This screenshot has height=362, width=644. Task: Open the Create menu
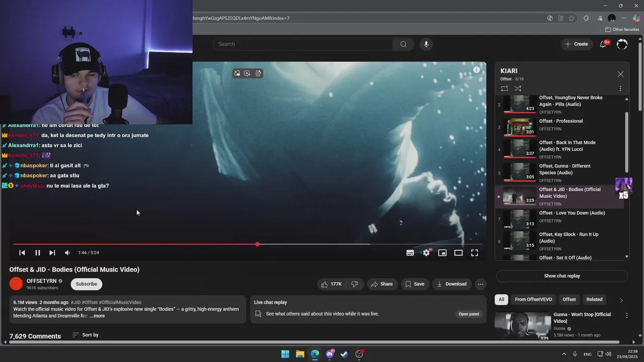pos(576,44)
